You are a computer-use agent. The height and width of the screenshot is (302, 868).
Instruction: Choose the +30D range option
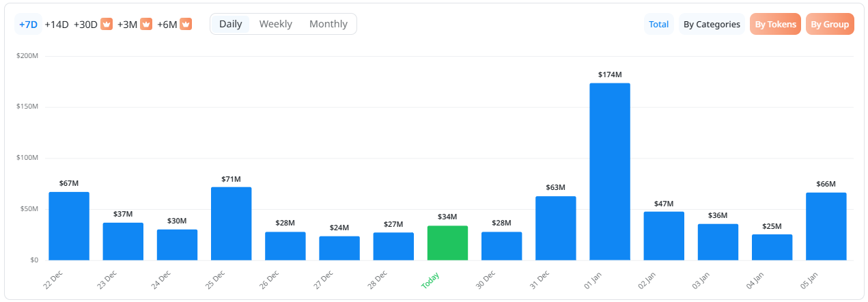pos(86,24)
